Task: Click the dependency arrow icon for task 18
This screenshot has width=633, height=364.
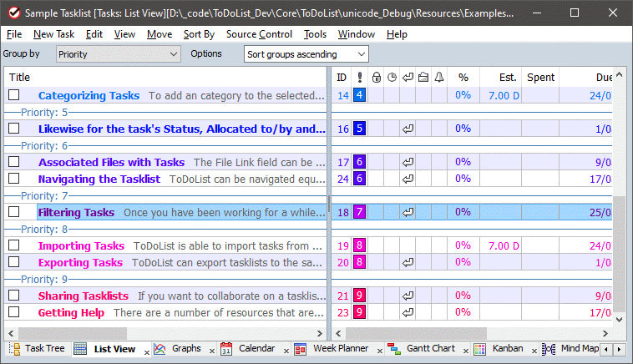Action: [x=408, y=213]
